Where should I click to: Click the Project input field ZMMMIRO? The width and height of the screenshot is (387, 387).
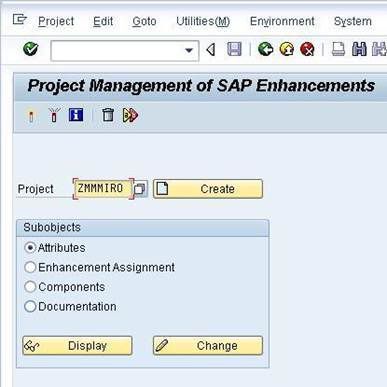click(103, 189)
